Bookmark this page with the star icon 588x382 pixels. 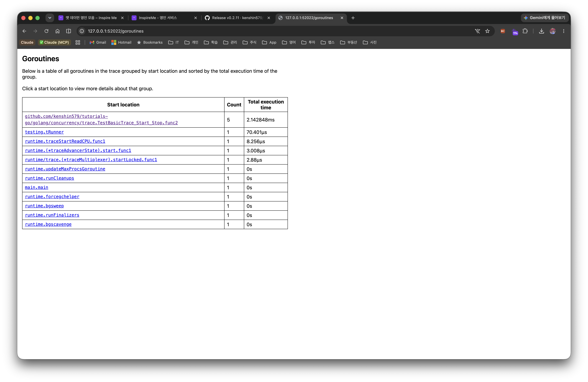pos(487,31)
